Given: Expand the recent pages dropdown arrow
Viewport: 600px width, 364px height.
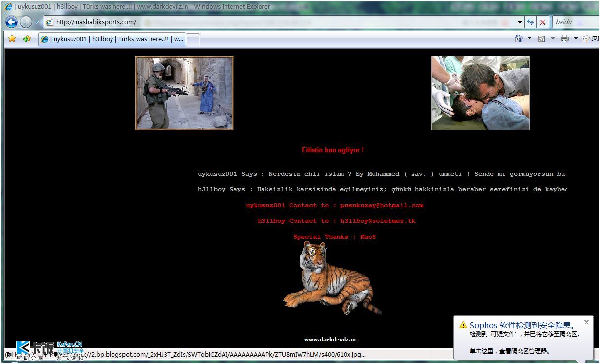Looking at the screenshot, I should coord(37,22).
